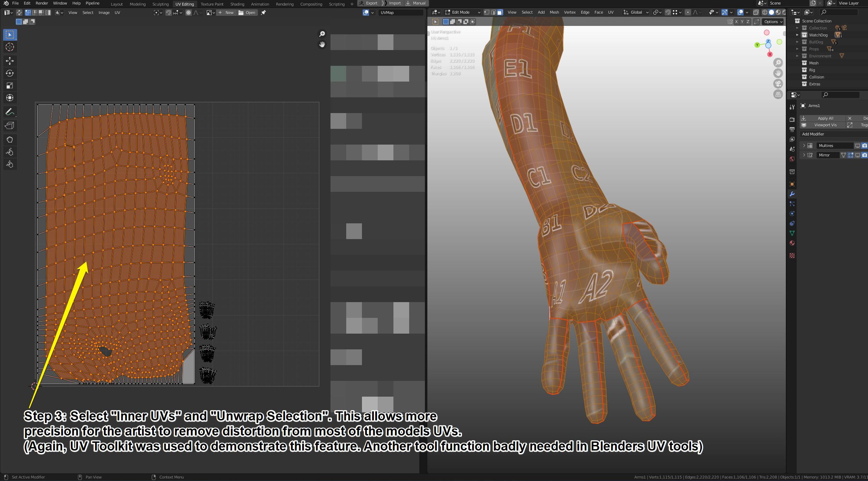
Task: Open the Global transform orientation dropdown
Action: pos(636,12)
